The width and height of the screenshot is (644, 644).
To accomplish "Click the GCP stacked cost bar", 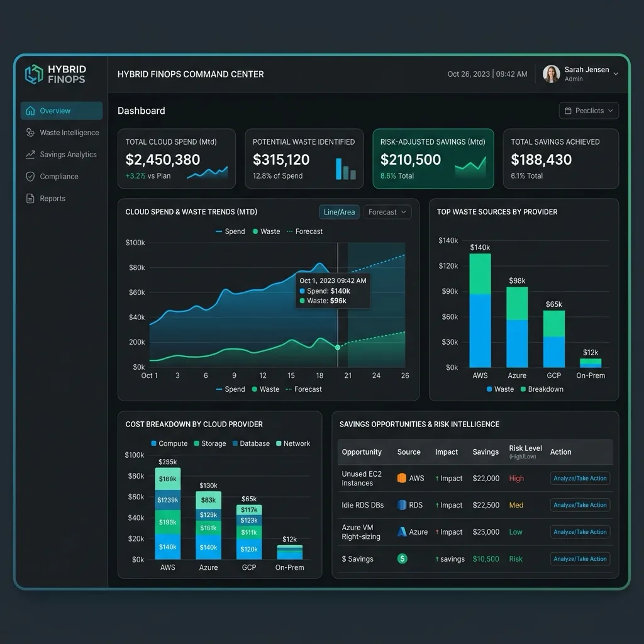I will 249,532.
